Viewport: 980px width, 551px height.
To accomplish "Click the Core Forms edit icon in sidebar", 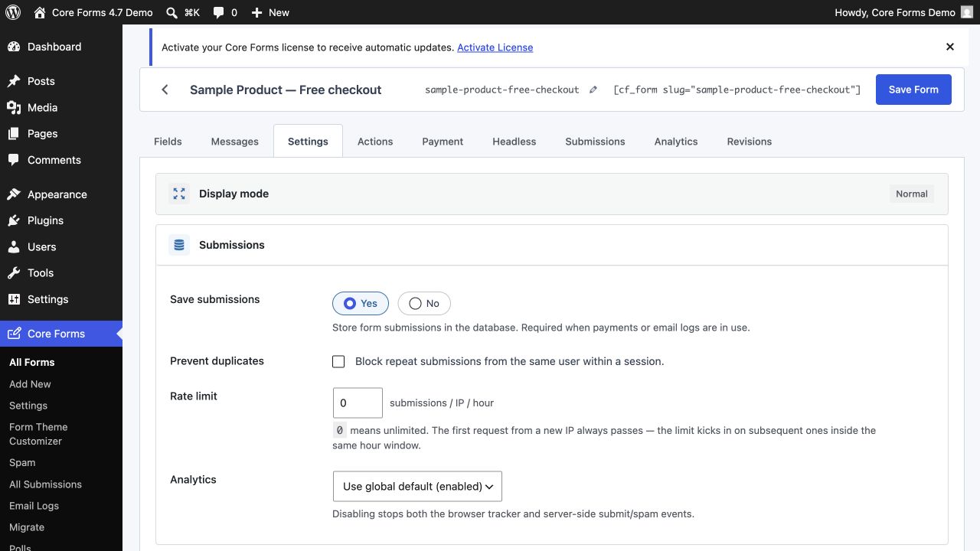I will tap(14, 334).
